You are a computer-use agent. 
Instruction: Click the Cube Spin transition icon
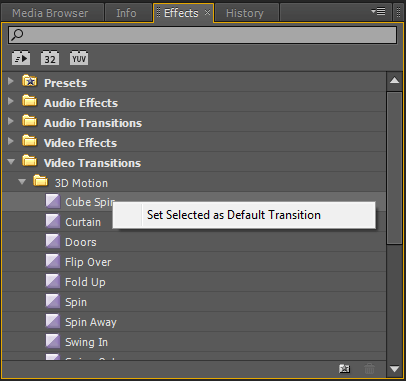point(53,201)
